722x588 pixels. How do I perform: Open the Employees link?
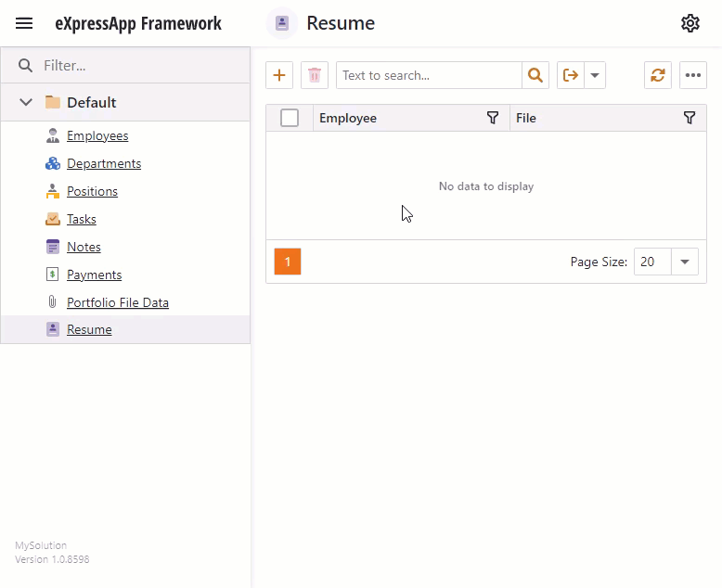[x=97, y=135]
